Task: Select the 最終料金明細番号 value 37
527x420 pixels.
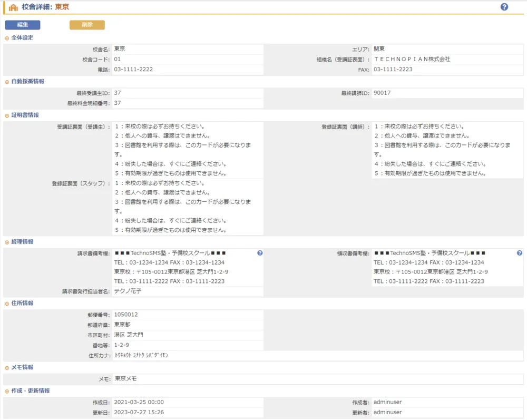Action: coord(118,103)
